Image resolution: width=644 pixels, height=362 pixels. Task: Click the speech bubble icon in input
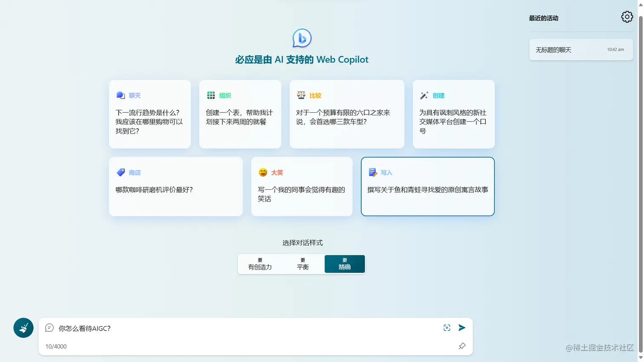click(x=49, y=328)
